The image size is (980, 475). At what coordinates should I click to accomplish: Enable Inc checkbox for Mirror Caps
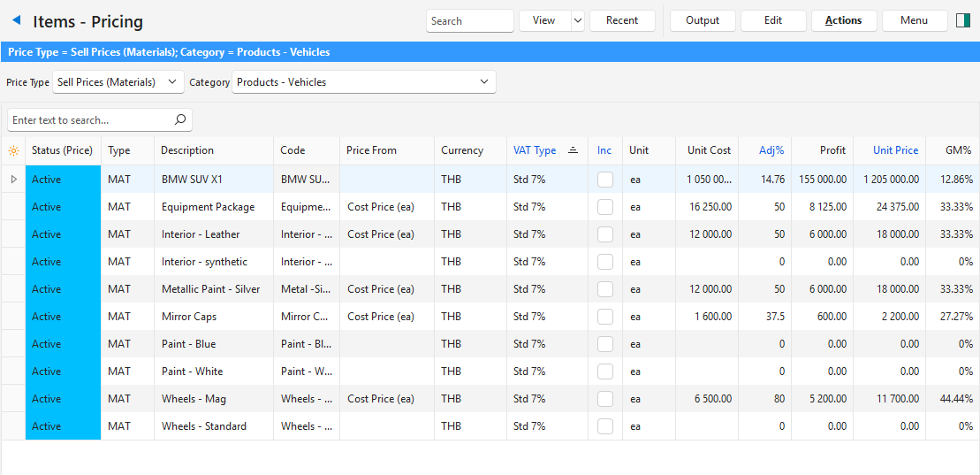(x=605, y=317)
